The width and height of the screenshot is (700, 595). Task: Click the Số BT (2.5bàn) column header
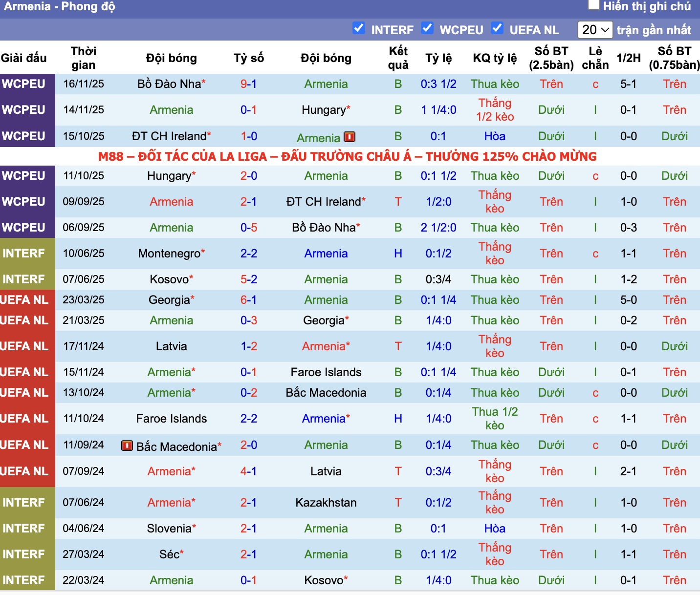551,58
